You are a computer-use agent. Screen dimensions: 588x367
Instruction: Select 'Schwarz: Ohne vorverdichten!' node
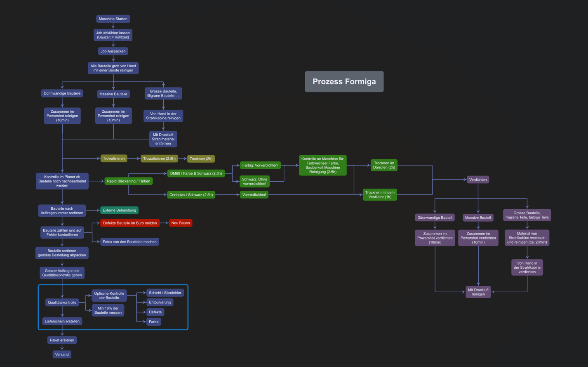pyautogui.click(x=255, y=181)
